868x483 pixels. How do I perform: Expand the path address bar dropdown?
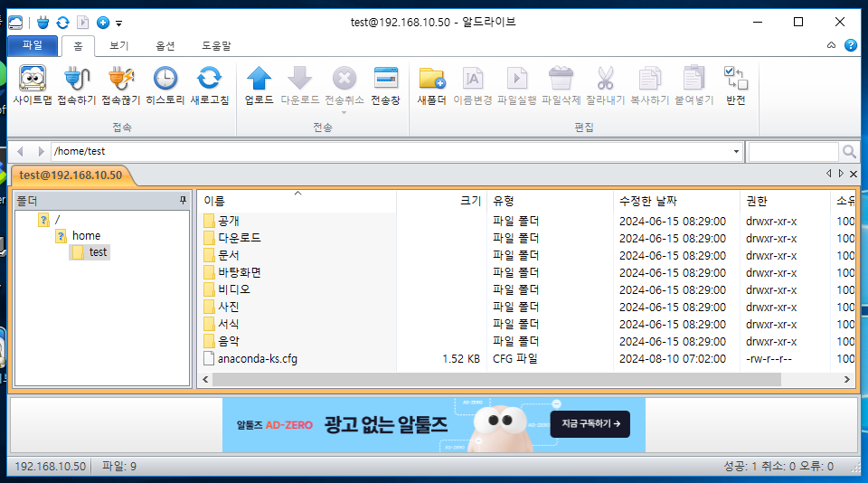coord(736,151)
